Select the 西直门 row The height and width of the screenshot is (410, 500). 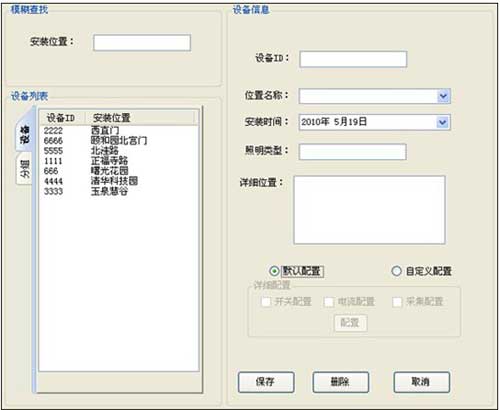(119, 131)
